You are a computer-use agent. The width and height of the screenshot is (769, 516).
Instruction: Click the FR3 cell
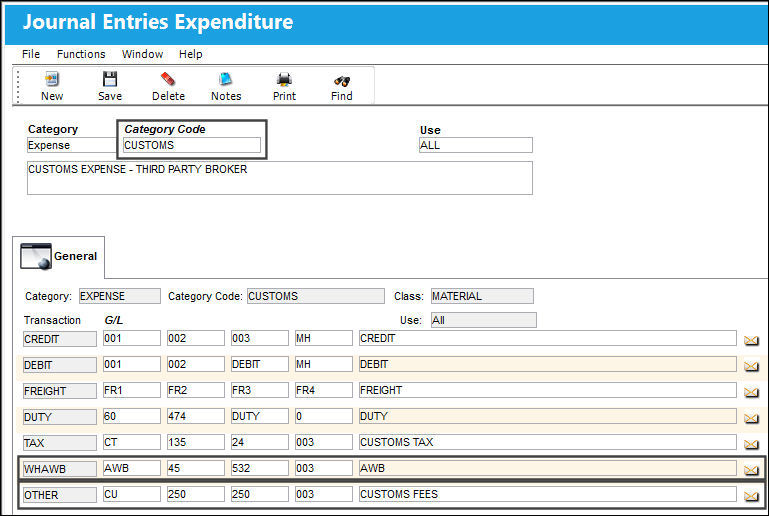(260, 390)
